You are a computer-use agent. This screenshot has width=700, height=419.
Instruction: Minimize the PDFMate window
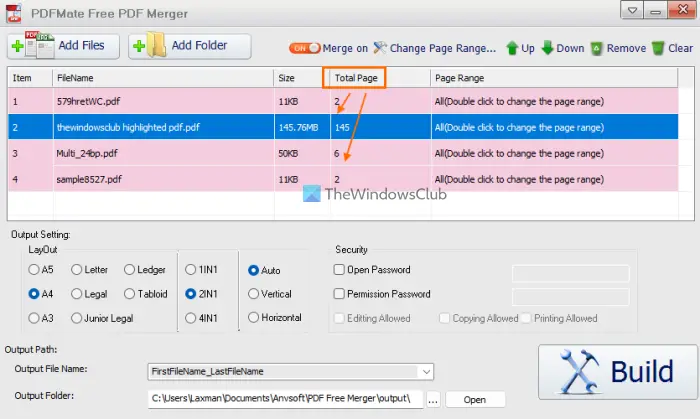pyautogui.click(x=655, y=10)
